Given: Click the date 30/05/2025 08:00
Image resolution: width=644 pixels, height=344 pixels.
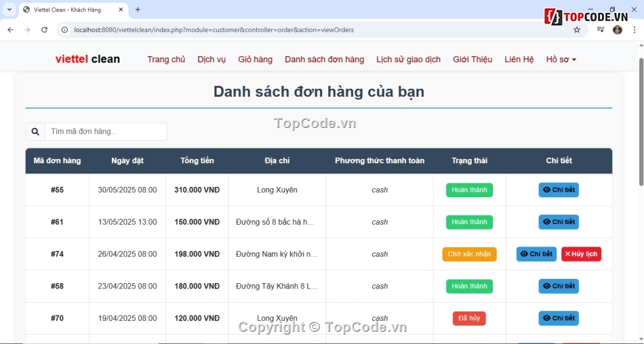Looking at the screenshot, I should (127, 190).
